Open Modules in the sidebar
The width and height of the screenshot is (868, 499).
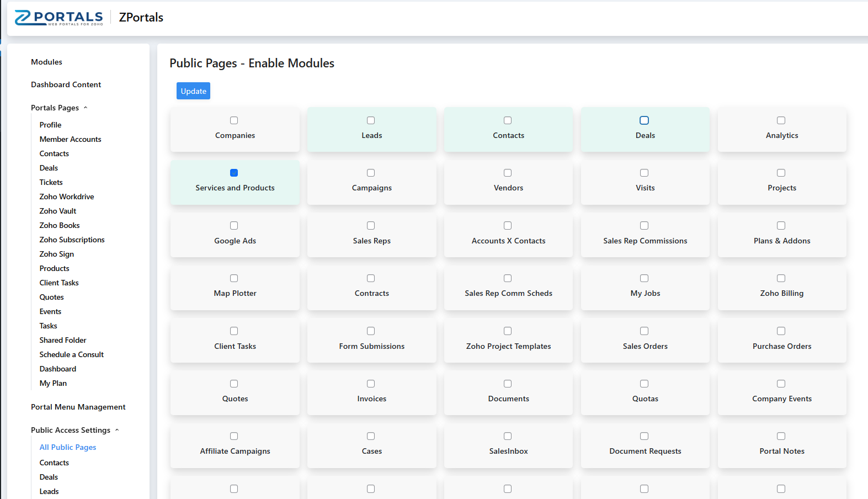click(46, 62)
